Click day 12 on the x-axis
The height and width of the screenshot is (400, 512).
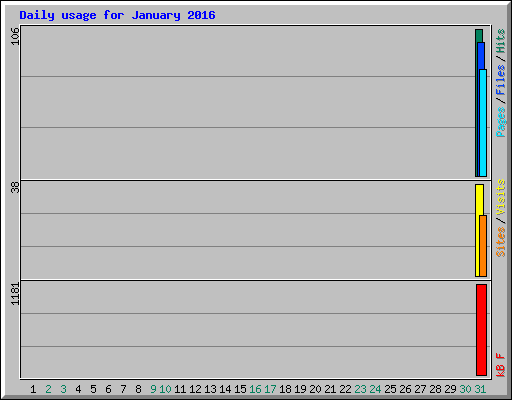click(195, 389)
